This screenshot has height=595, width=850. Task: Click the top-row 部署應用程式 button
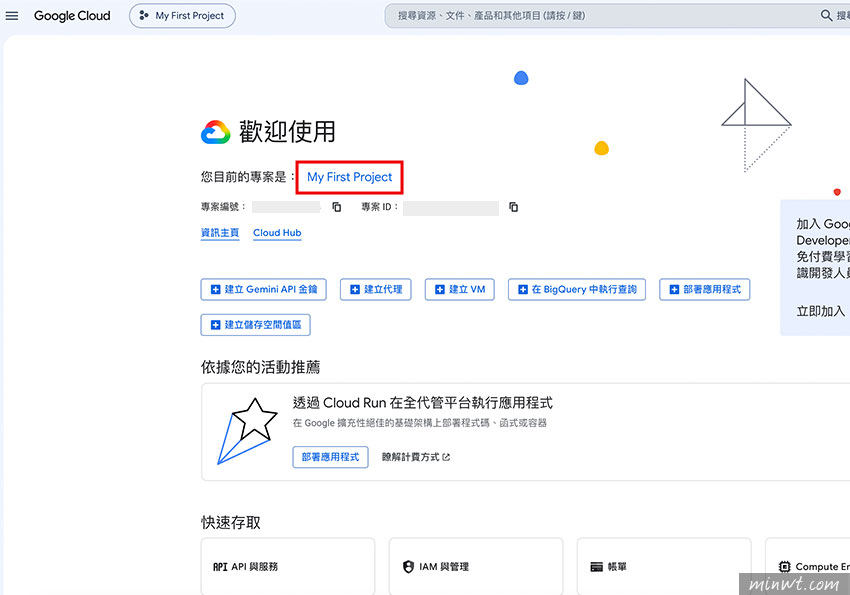705,289
